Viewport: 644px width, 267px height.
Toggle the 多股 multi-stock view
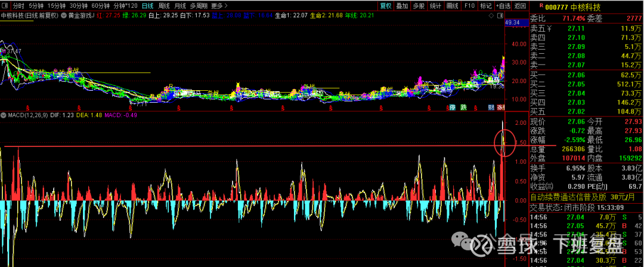(419, 6)
